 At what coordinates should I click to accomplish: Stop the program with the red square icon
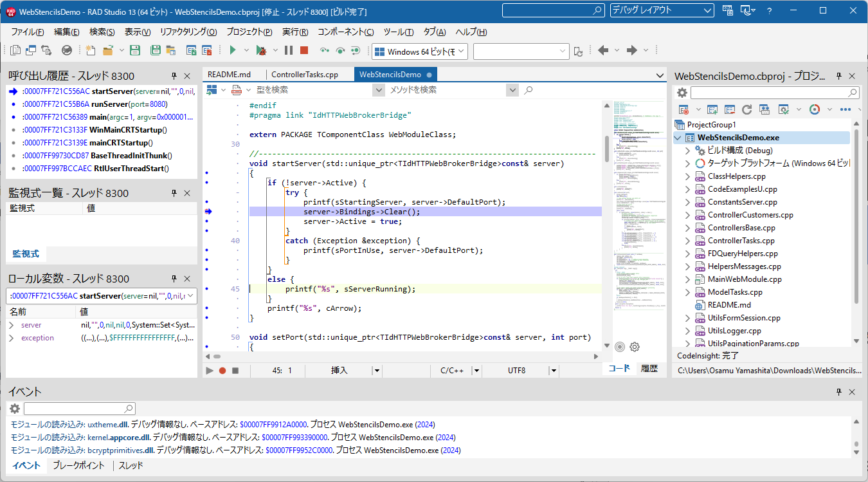(304, 50)
